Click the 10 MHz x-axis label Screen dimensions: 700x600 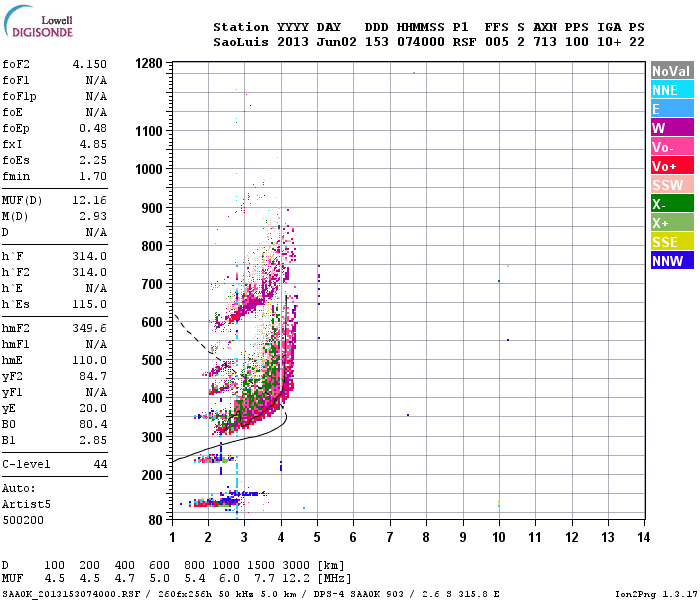tap(499, 537)
